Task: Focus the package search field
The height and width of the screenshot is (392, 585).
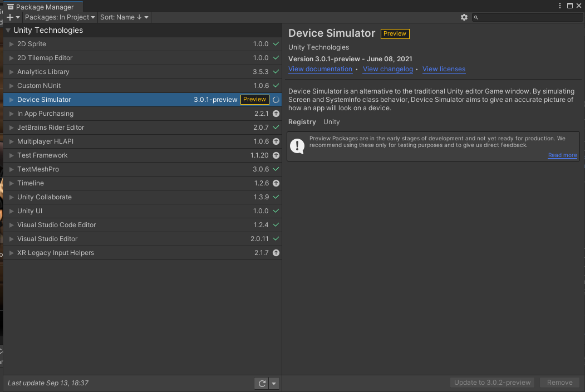Action: (x=528, y=18)
